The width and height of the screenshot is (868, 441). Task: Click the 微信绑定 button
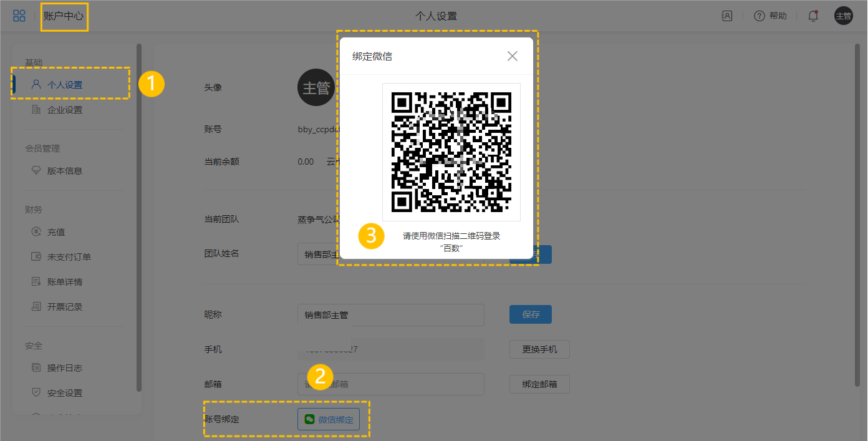coord(329,420)
